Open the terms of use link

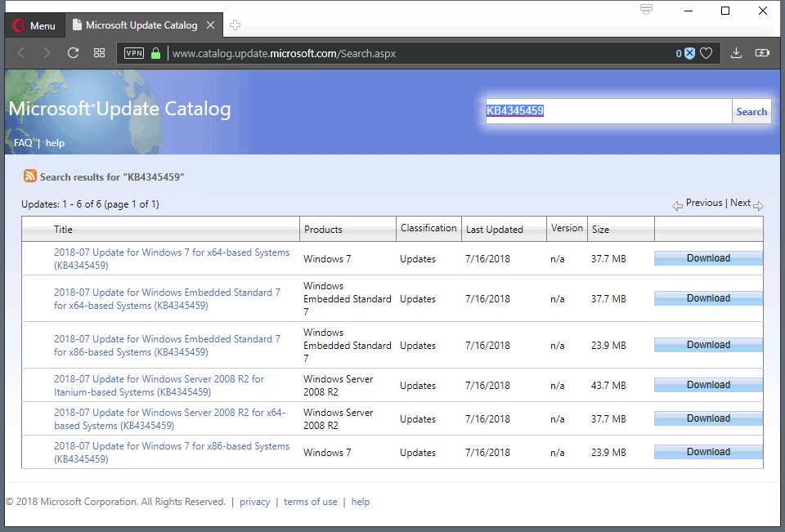point(311,502)
